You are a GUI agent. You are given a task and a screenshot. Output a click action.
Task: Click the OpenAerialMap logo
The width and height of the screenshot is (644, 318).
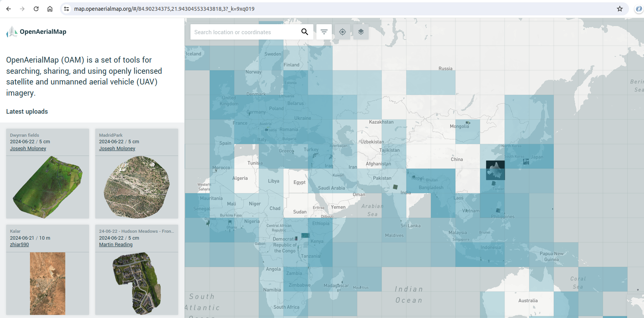coord(36,32)
